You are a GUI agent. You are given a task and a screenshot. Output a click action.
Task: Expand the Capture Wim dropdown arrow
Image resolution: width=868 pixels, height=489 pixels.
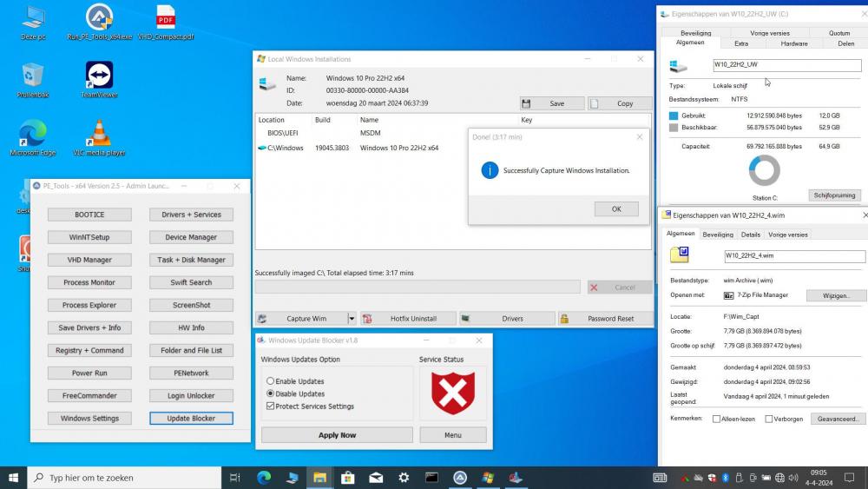[x=352, y=319]
